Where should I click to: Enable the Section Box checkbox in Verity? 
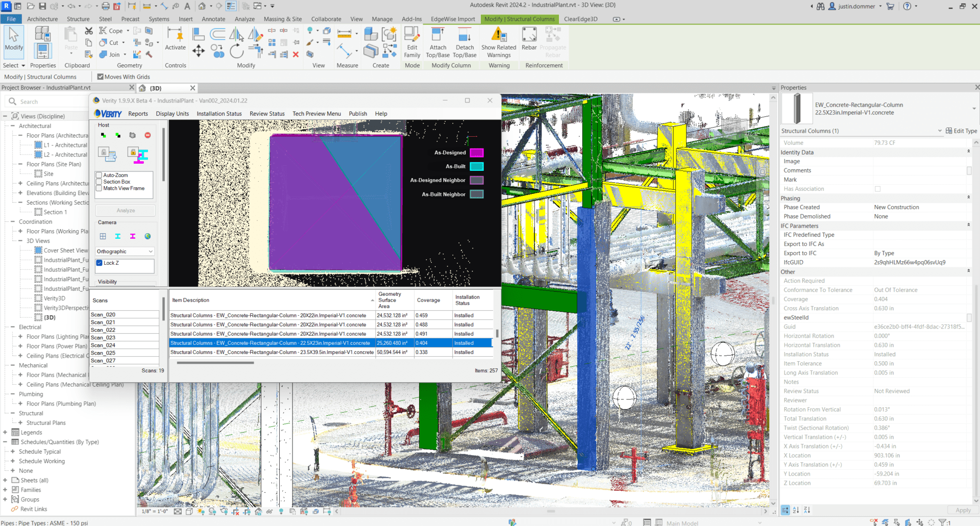pyautogui.click(x=100, y=182)
